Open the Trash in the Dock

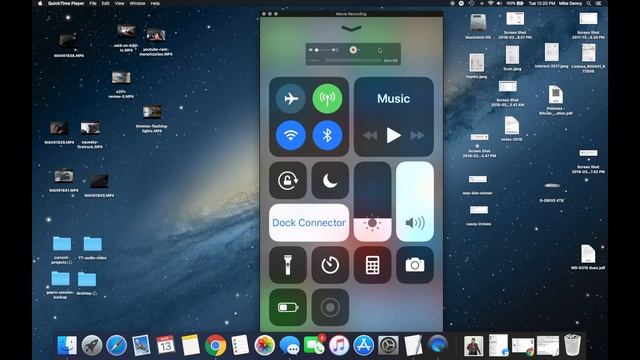click(x=572, y=345)
